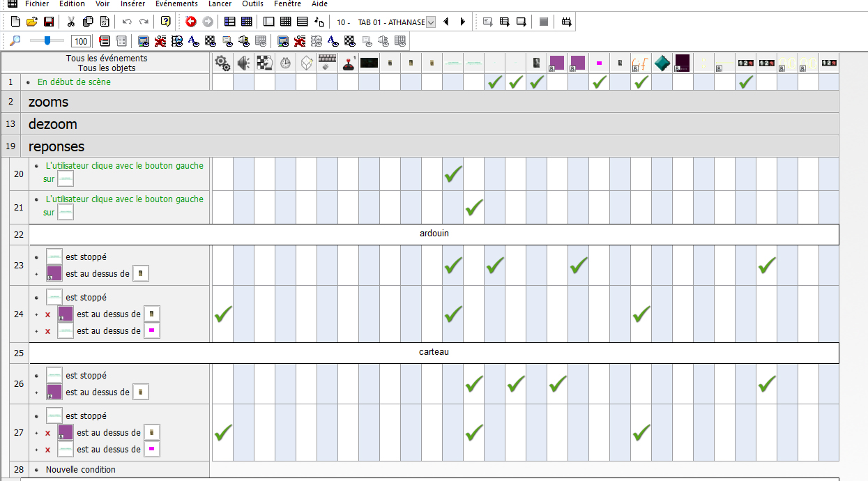Click 'Nouvelle condition' on line 28
Screen dimensions: 868x481
click(80, 469)
